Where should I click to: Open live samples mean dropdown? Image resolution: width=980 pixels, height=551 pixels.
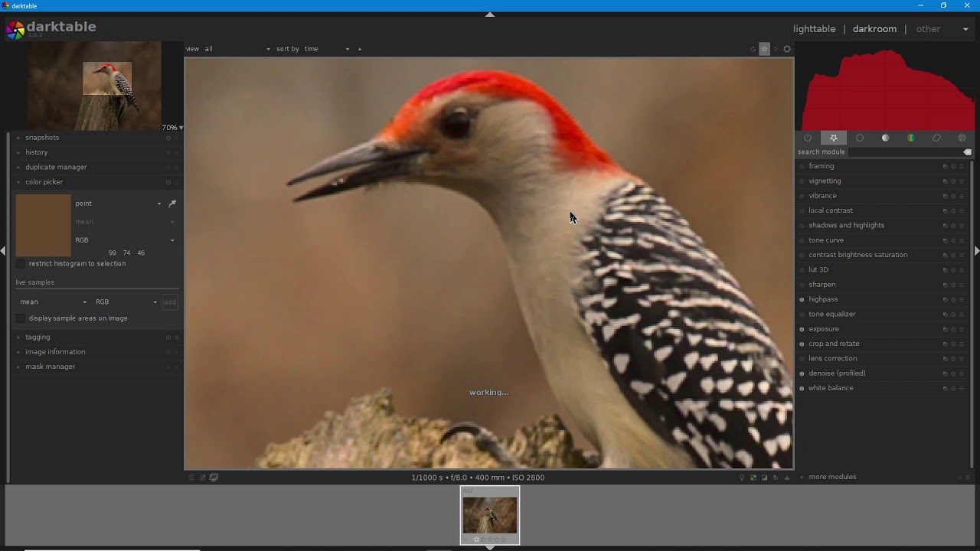[53, 302]
